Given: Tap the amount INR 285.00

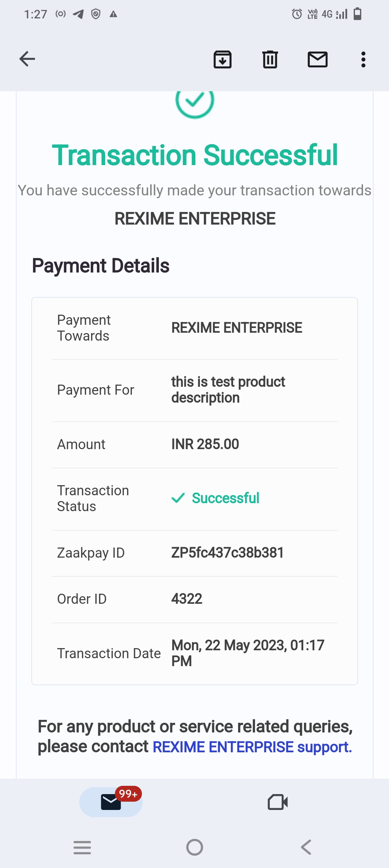Looking at the screenshot, I should [205, 444].
